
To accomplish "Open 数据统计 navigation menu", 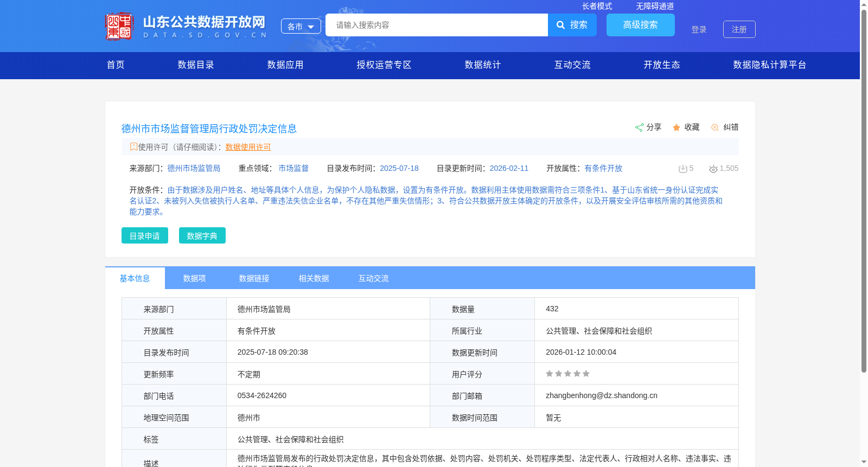I will click(483, 65).
